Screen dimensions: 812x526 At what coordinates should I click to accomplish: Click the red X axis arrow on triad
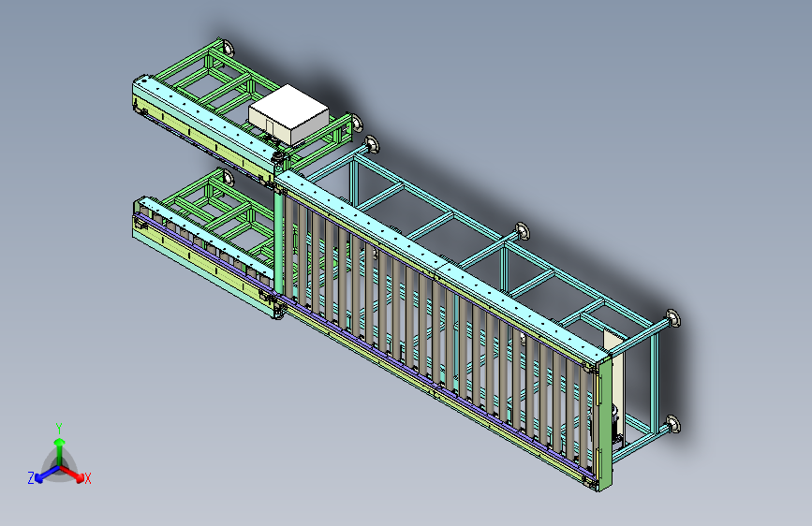[72, 474]
